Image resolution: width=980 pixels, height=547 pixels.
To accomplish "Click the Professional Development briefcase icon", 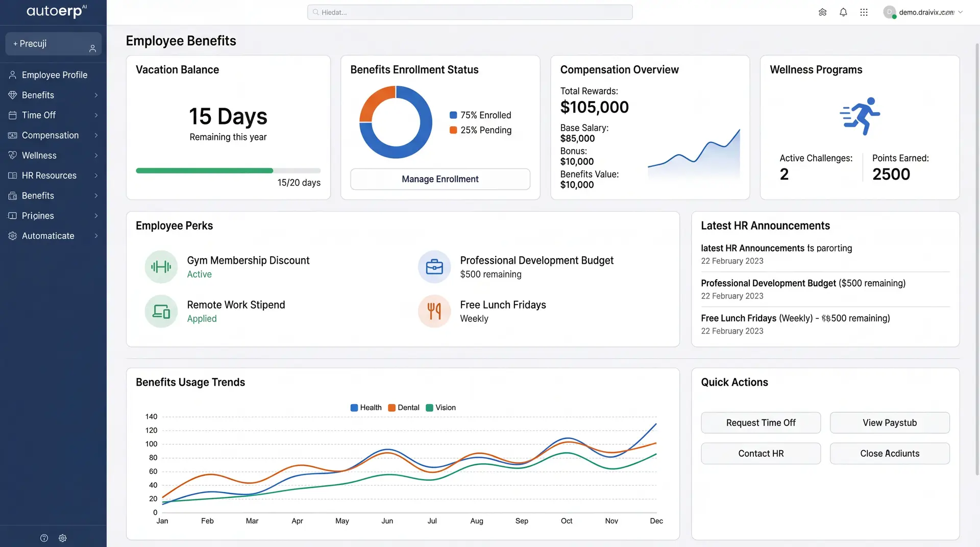I will click(x=434, y=266).
